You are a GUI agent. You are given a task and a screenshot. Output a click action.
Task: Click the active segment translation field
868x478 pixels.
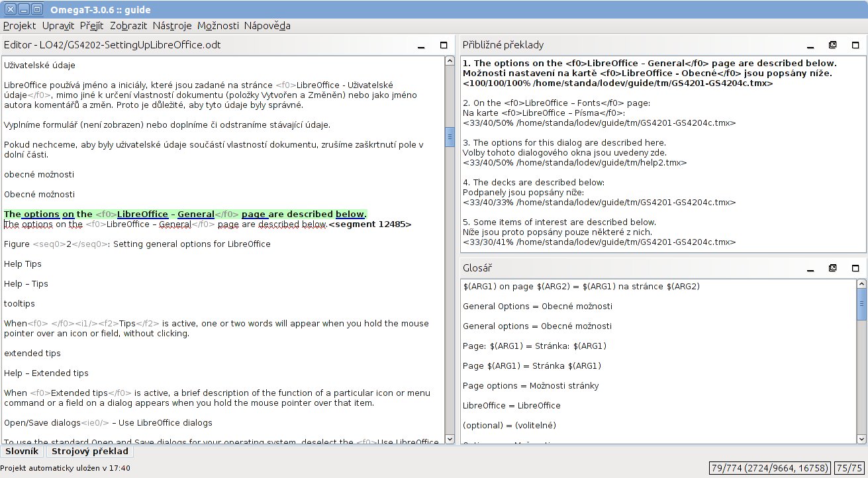click(x=166, y=224)
